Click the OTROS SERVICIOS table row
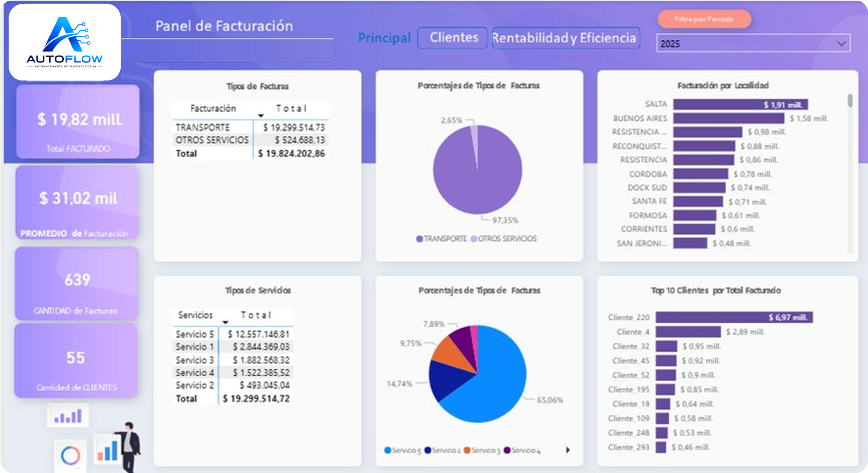The height and width of the screenshot is (473, 868). click(250, 140)
